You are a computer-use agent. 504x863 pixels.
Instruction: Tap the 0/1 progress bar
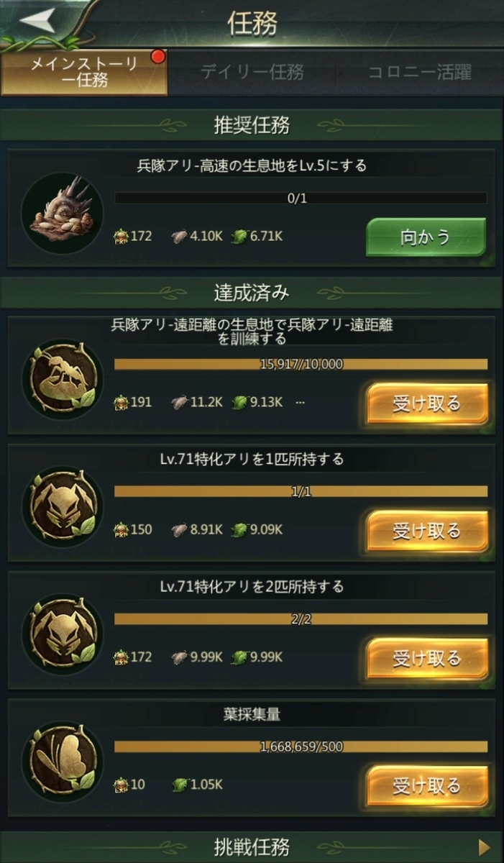301,198
